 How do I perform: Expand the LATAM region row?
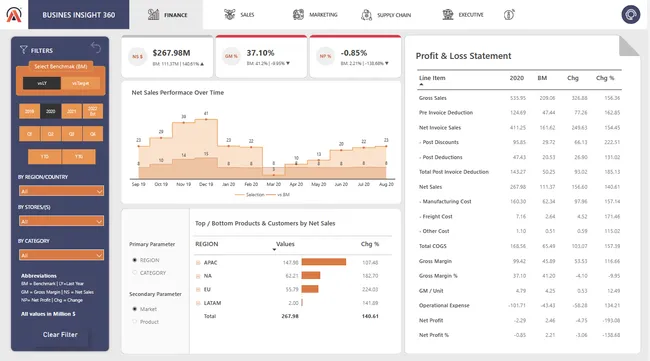[198, 303]
